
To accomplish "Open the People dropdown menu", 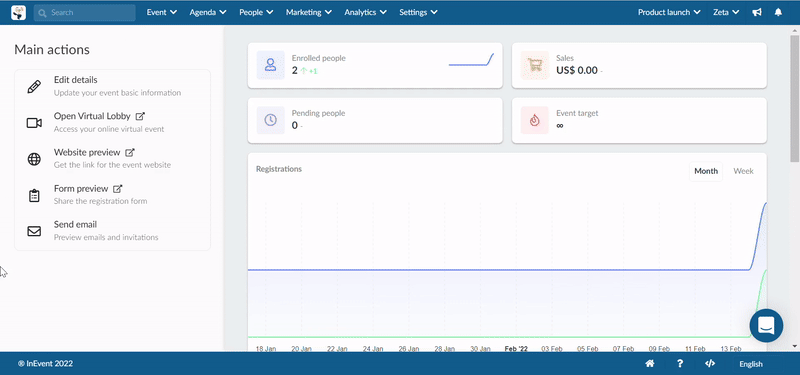I will 256,12.
